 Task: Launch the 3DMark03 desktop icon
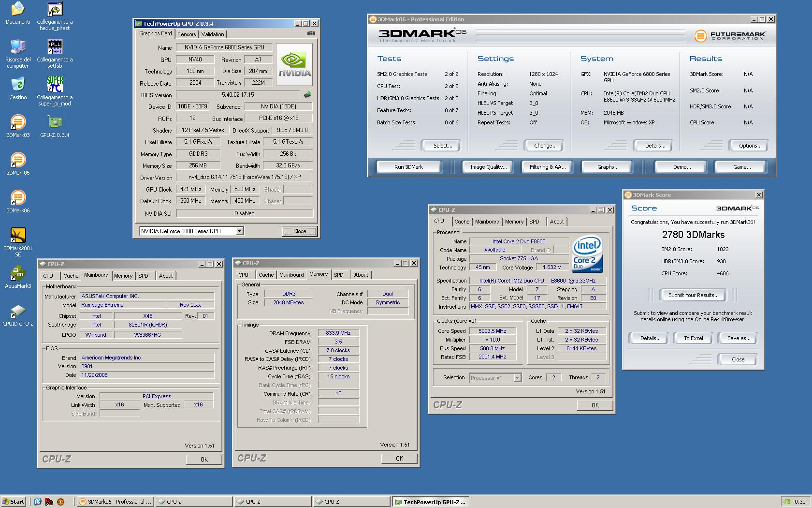(x=18, y=122)
